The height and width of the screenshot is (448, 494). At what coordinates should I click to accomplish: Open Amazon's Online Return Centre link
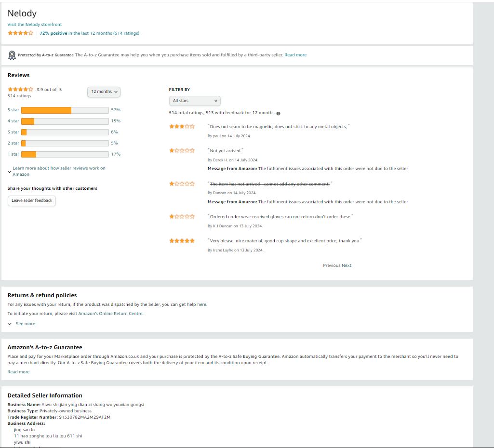click(x=110, y=314)
